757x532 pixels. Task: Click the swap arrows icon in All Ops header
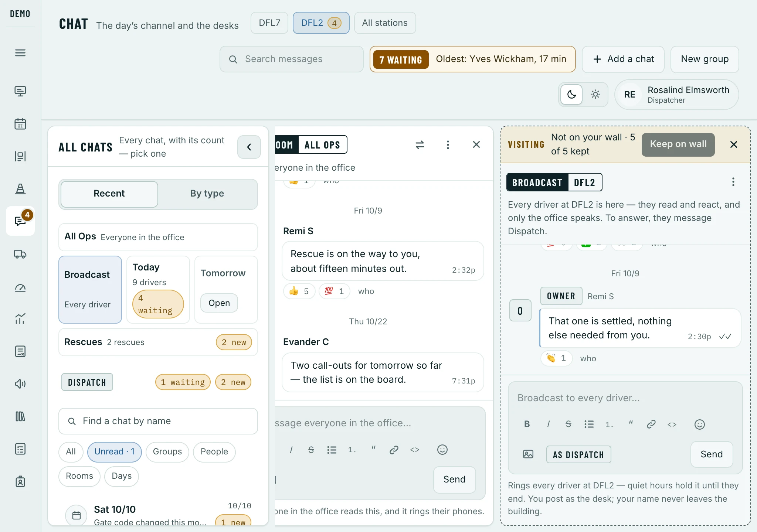420,145
